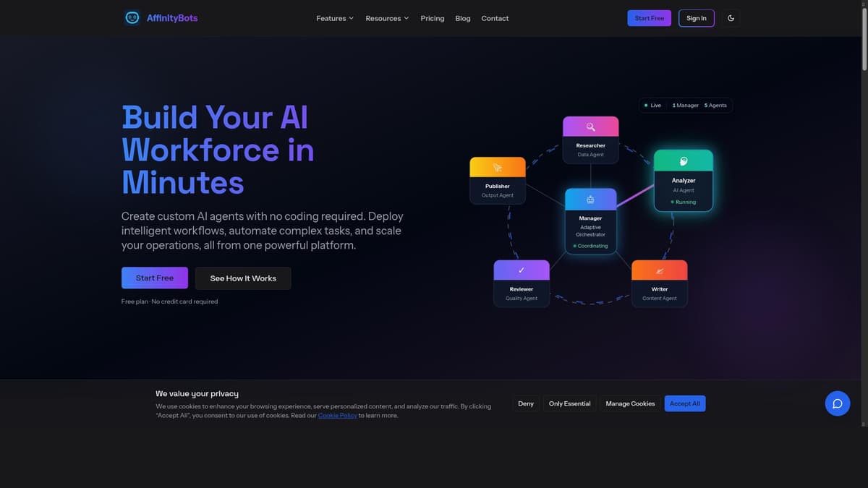This screenshot has width=868, height=488.
Task: Click the AffinityBots logo icon
Action: tap(132, 17)
